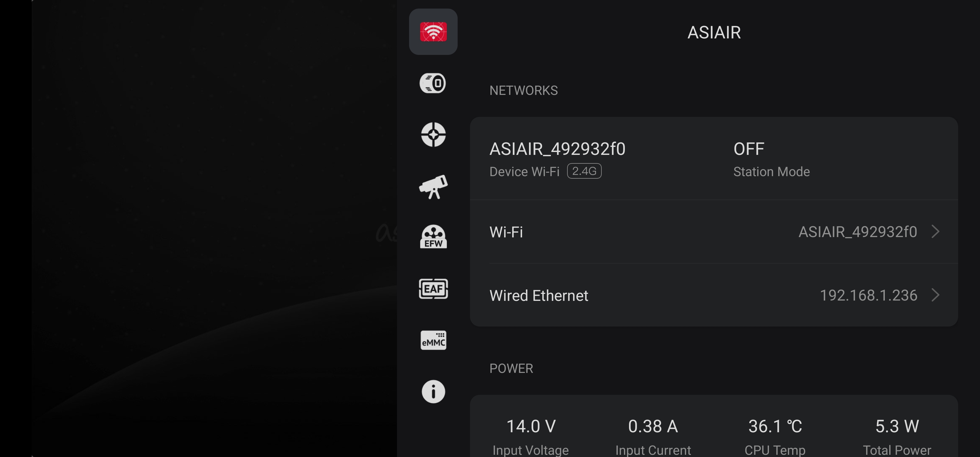Open the Wi-Fi network row
980x457 pixels.
[x=714, y=232]
